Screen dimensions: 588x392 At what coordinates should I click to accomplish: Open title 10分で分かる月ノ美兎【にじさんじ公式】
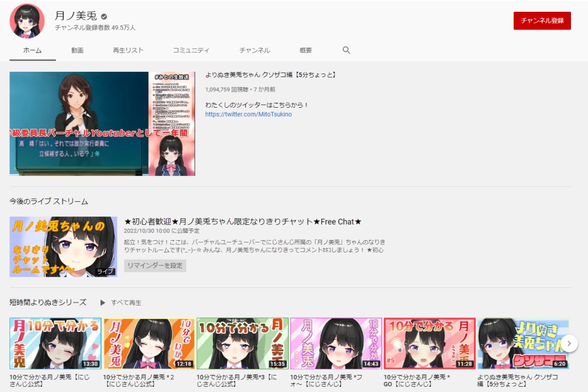[49, 380]
